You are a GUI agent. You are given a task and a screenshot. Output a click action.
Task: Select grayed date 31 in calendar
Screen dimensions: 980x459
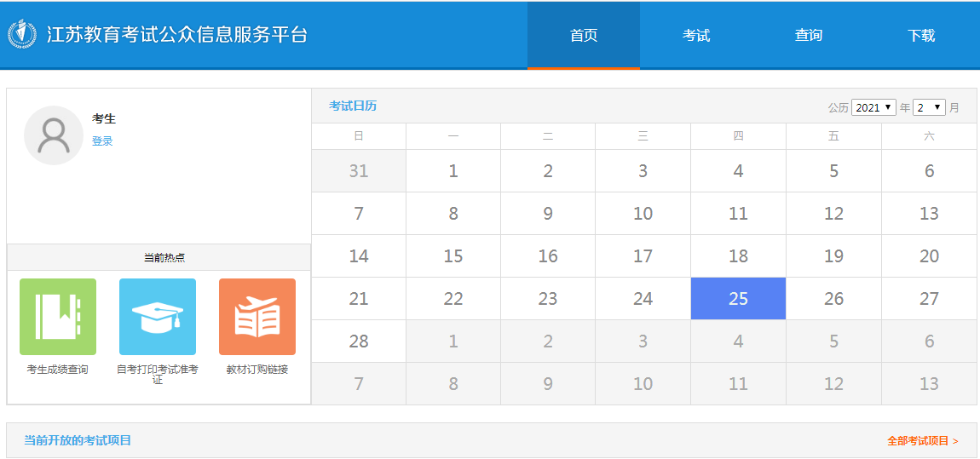359,170
